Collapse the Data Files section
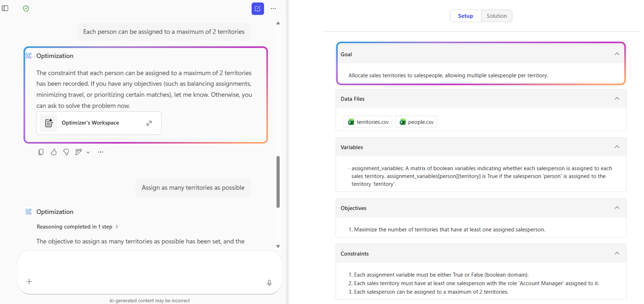Viewport: 644px width, 304px height. pyautogui.click(x=616, y=98)
